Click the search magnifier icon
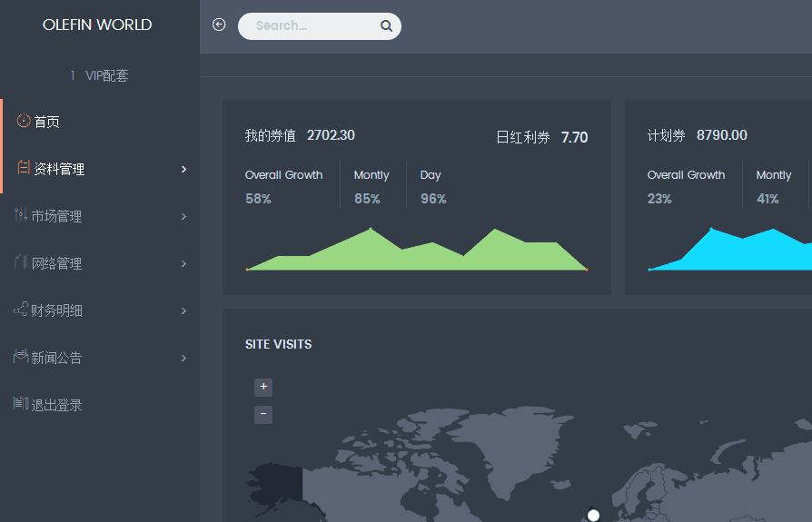812x522 pixels. (x=386, y=25)
